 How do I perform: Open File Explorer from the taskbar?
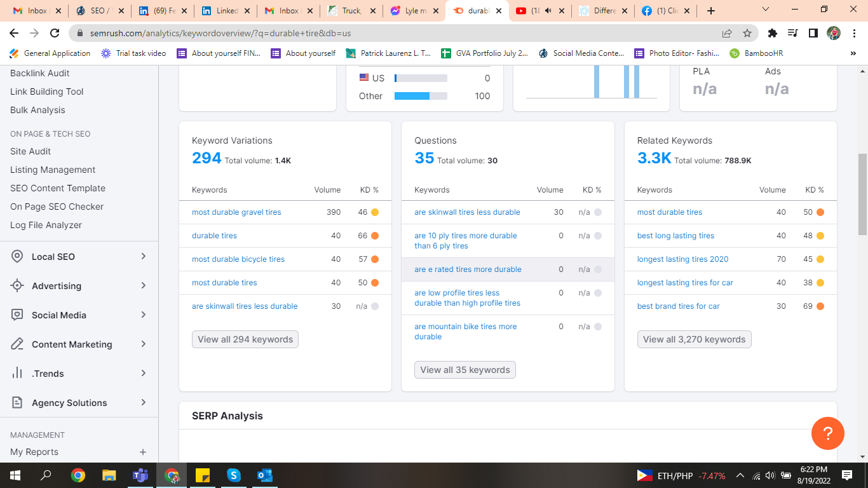pos(109,475)
